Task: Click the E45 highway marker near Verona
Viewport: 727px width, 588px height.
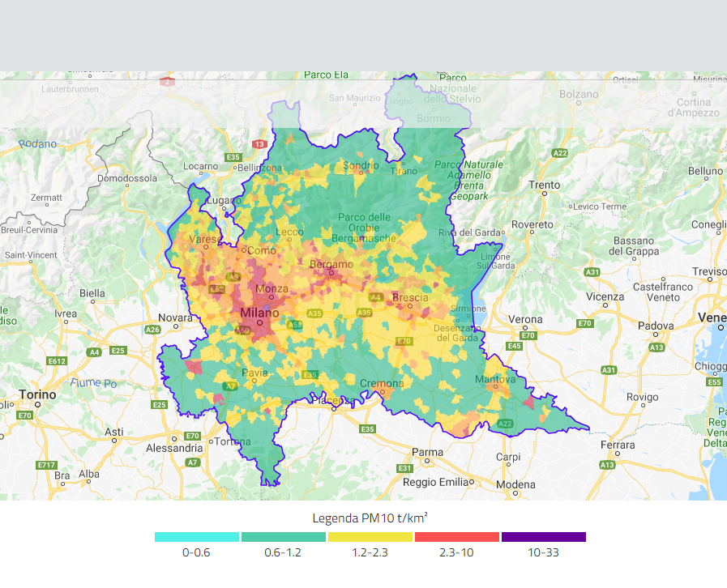Action: (x=513, y=347)
